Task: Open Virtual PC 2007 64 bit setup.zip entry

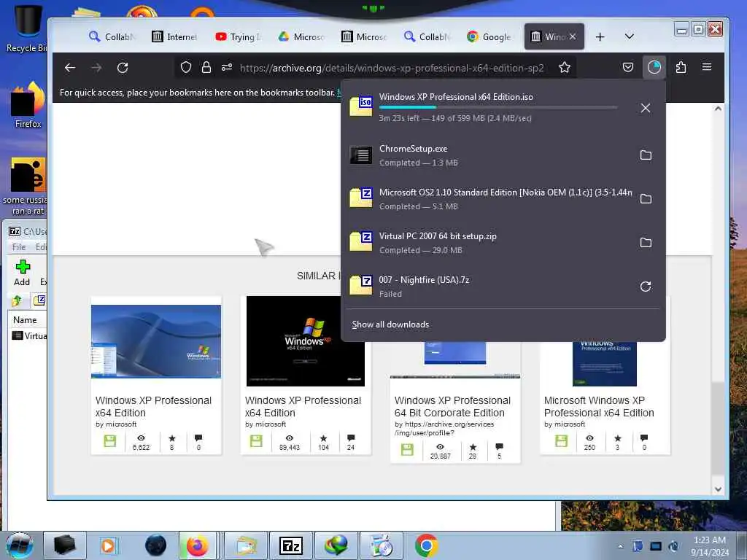Action: (x=488, y=242)
